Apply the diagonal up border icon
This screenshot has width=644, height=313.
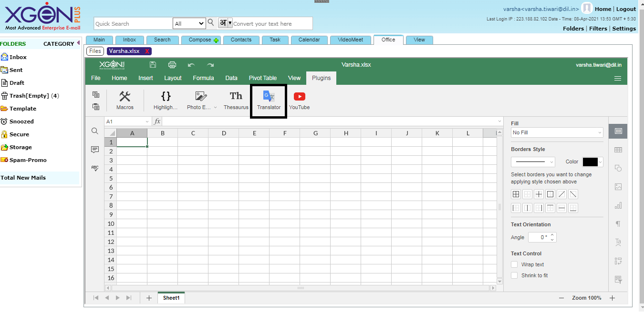[561, 194]
